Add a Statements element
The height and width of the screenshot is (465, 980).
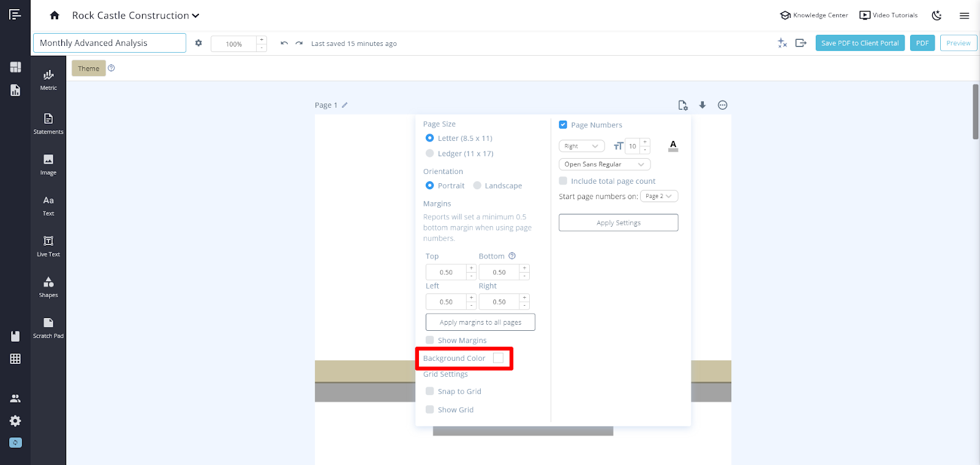[x=48, y=123]
